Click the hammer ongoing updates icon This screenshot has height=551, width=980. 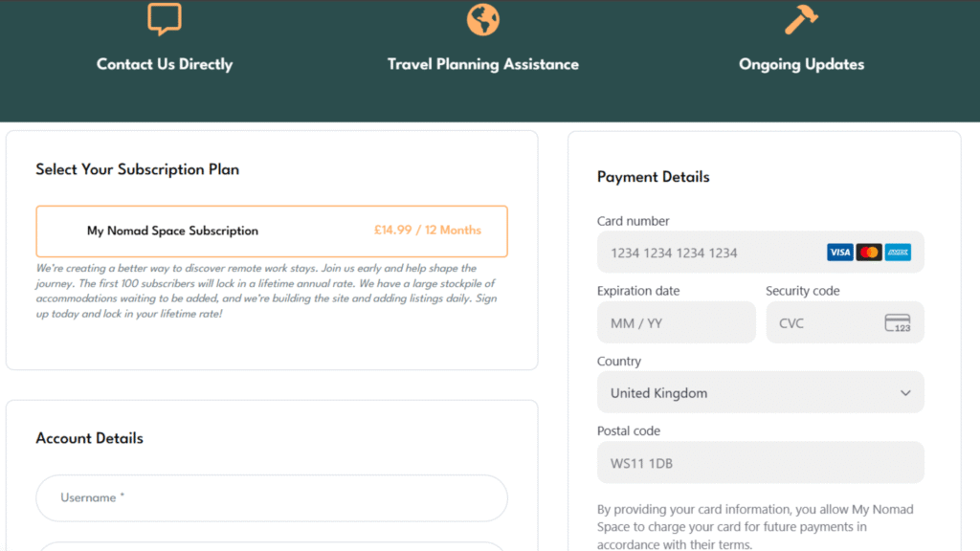801,18
